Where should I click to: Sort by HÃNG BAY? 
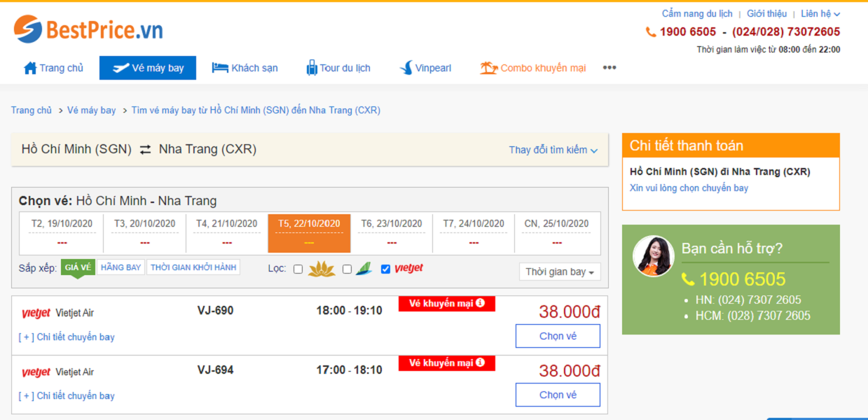pos(120,267)
